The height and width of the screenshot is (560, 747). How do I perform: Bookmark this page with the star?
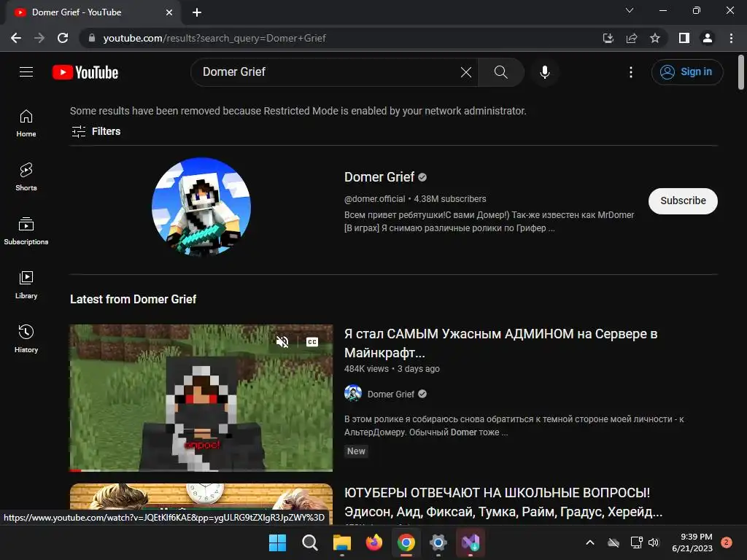point(655,38)
